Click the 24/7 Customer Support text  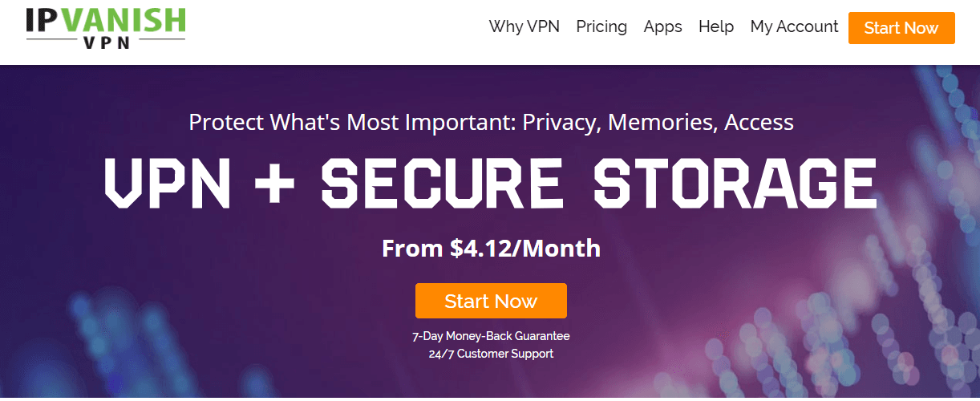[491, 354]
